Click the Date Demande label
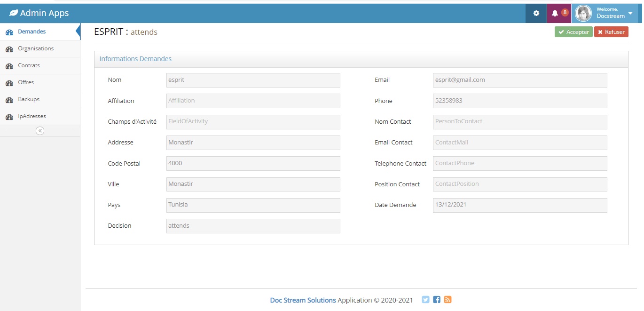The height and width of the screenshot is (311, 644). [x=395, y=205]
